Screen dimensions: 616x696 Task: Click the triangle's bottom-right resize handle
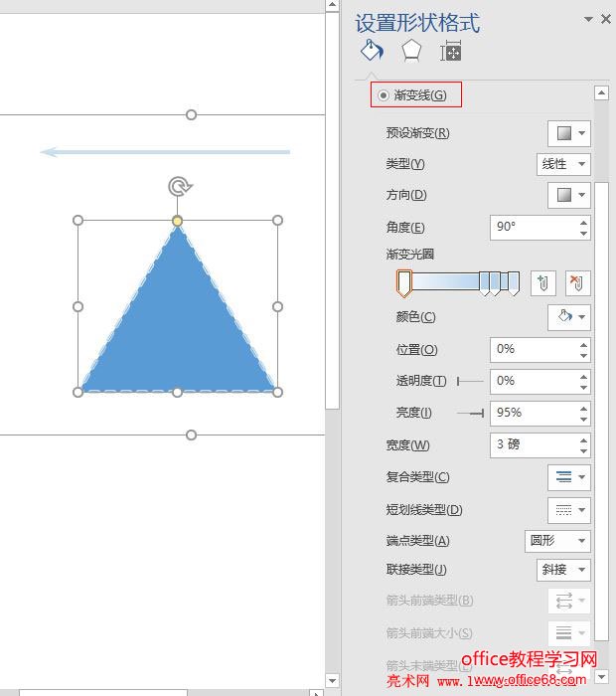(277, 393)
